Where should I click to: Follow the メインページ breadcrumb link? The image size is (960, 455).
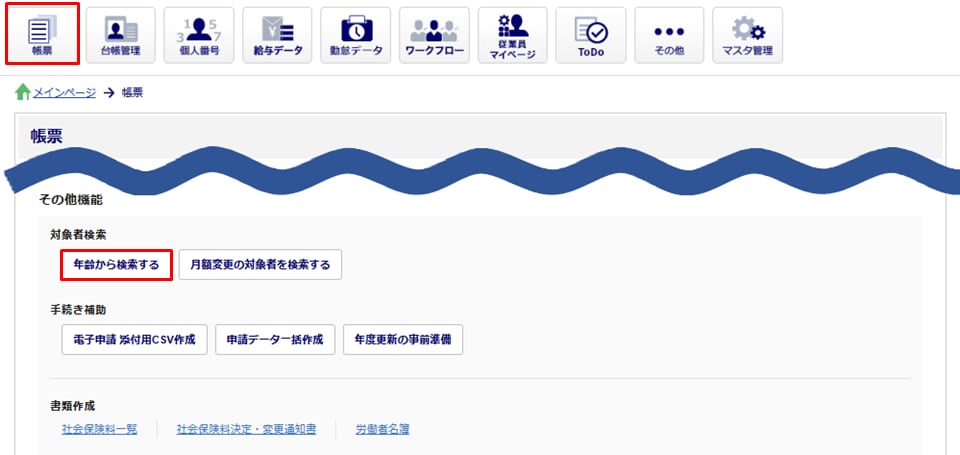64,92
